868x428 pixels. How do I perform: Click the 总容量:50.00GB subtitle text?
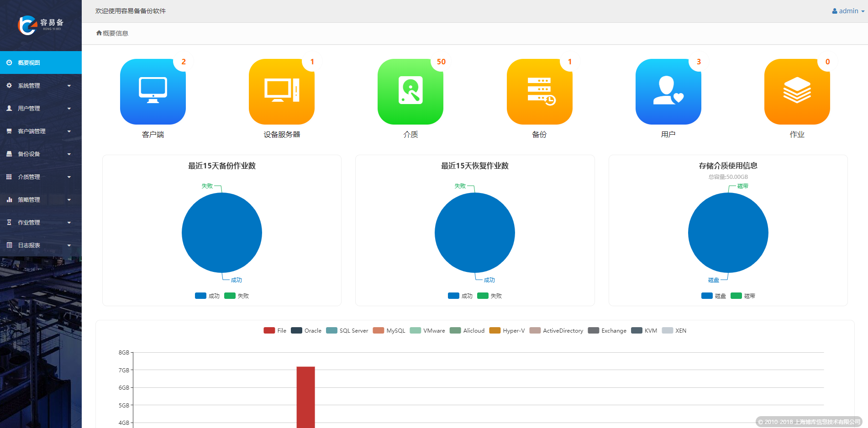728,177
